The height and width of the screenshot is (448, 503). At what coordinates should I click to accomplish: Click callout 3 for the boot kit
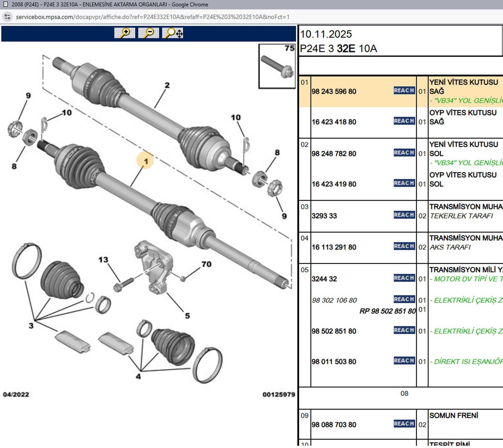[31, 325]
